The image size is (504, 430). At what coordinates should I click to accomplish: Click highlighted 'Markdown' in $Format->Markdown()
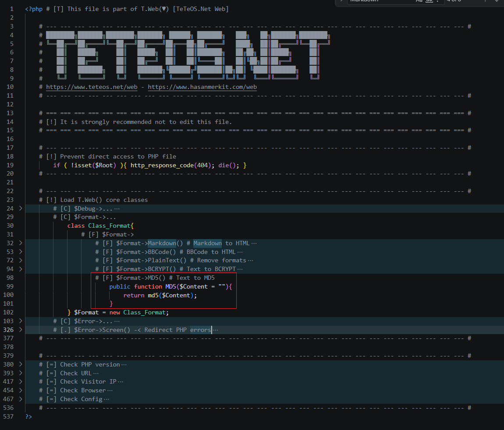162,243
